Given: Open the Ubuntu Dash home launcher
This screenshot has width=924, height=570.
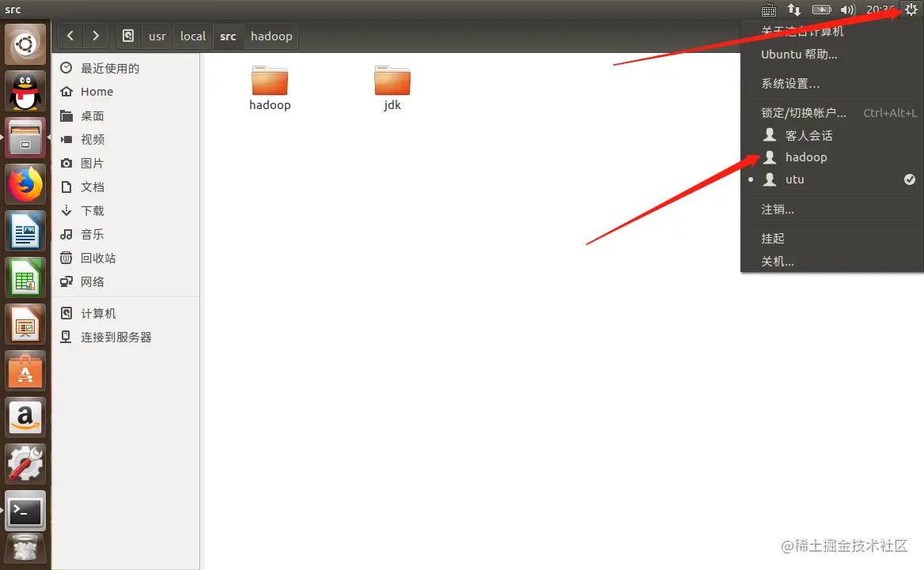Looking at the screenshot, I should tap(25, 44).
